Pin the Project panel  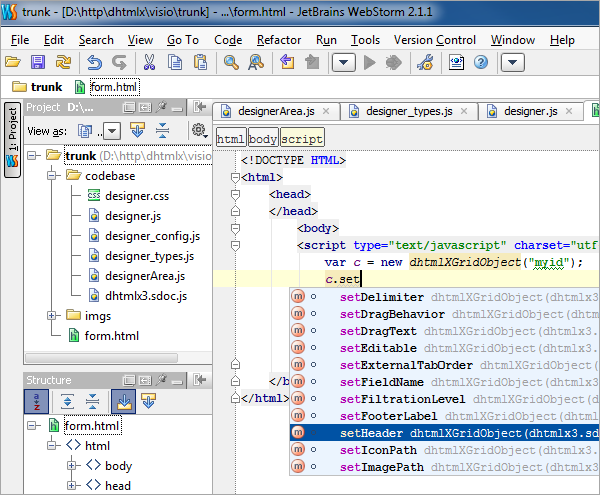point(161,107)
